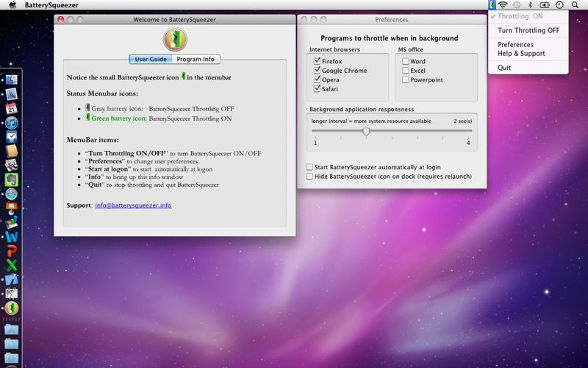The width and height of the screenshot is (588, 368).
Task: Click "Green battery icon:" text in guide
Action: click(x=119, y=118)
